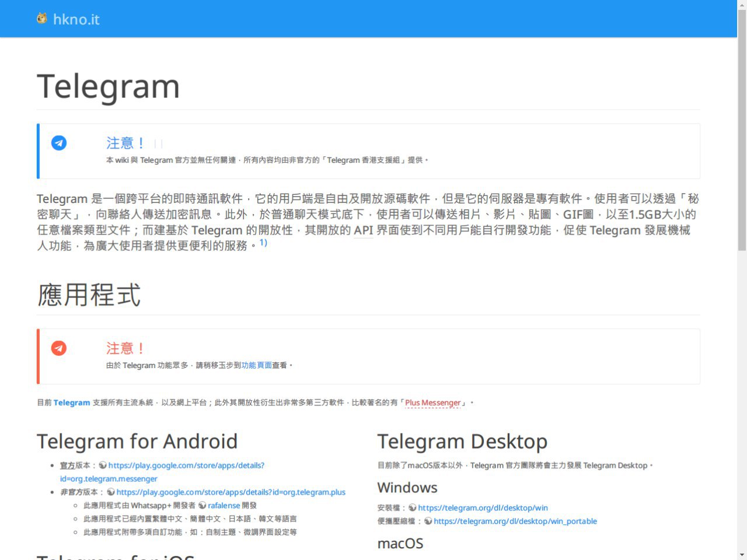The width and height of the screenshot is (747, 560).
Task: Click the red Telegram icon in warning box
Action: pos(59,348)
